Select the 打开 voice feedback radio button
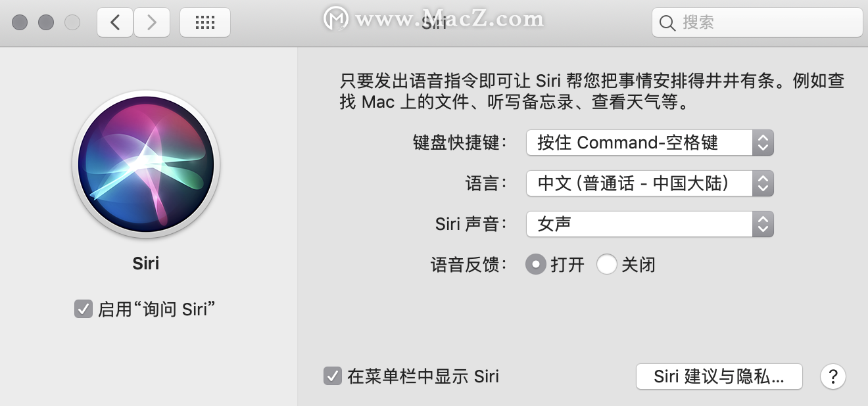 (x=536, y=265)
